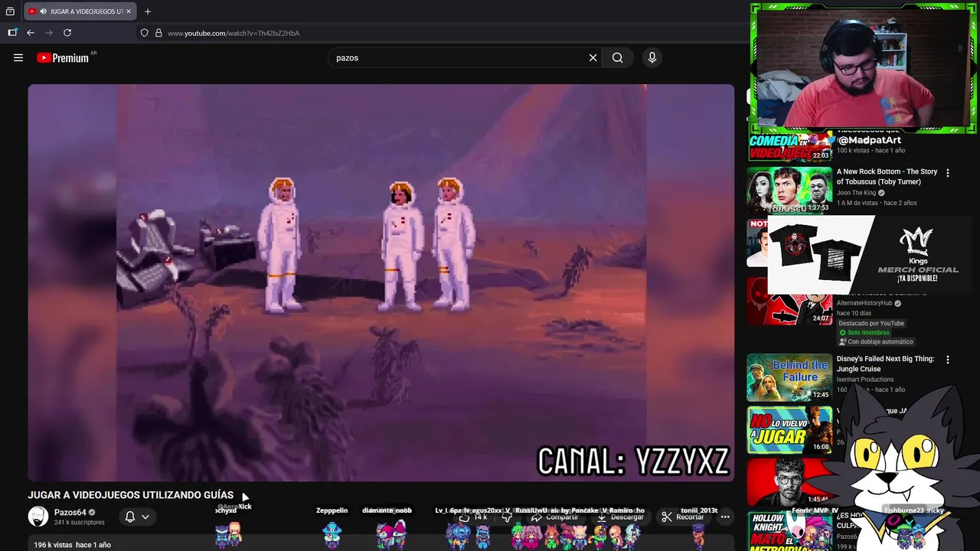Open the Tobuscus 1:27:53 video thumbnail
The height and width of the screenshot is (551, 980).
coord(789,191)
